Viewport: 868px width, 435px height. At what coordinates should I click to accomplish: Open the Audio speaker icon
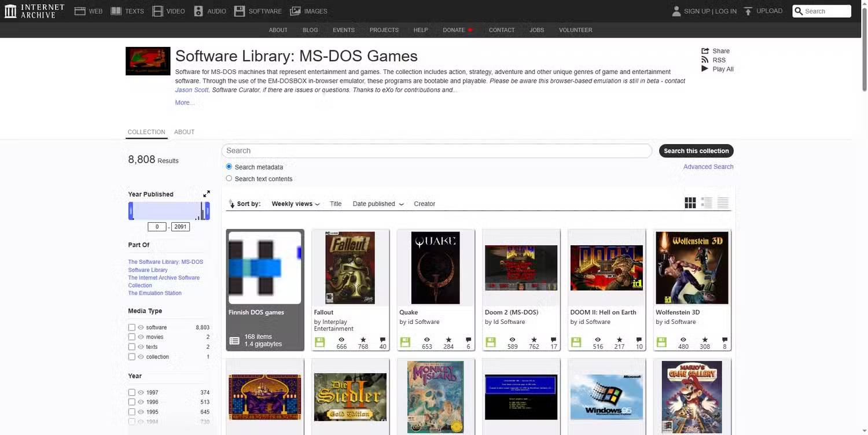pos(198,11)
